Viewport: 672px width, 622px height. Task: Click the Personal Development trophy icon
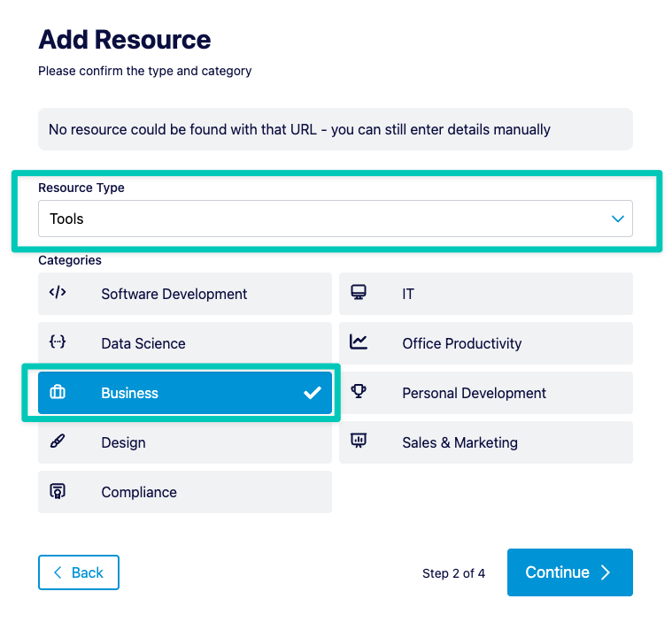pyautogui.click(x=359, y=391)
